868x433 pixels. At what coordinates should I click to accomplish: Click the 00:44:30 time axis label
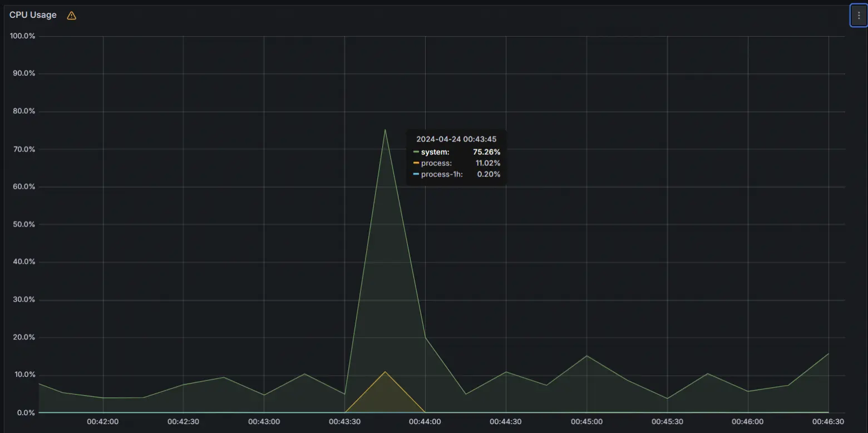pos(506,422)
